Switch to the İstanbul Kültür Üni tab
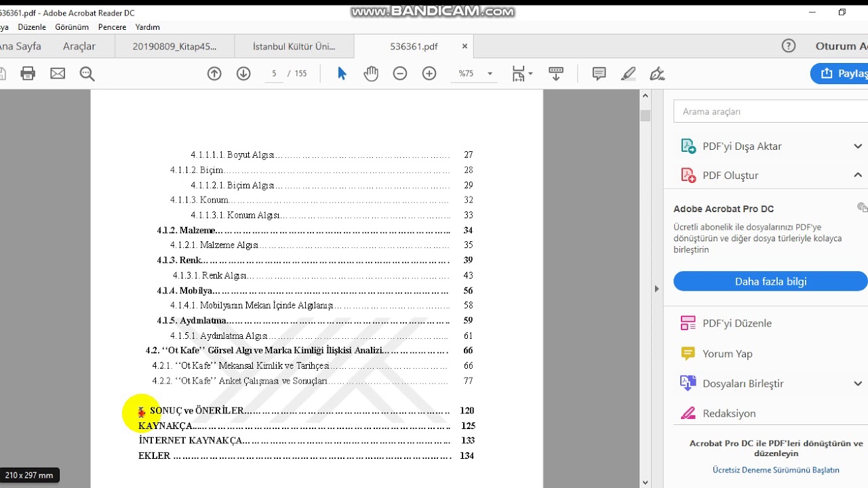Image resolution: width=868 pixels, height=488 pixels. pos(294,47)
